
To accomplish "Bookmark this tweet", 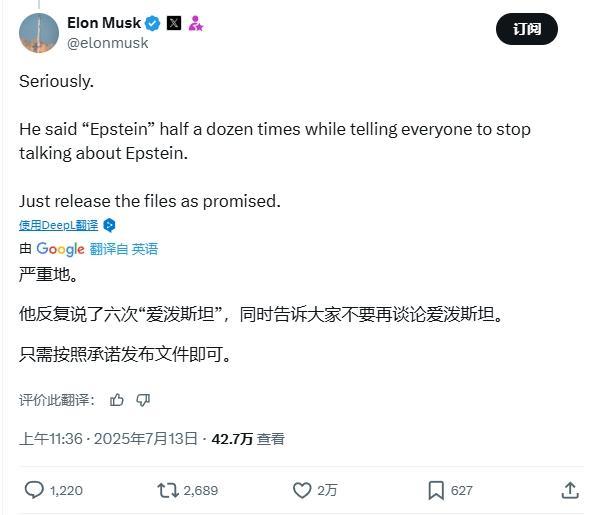I will pos(436,491).
